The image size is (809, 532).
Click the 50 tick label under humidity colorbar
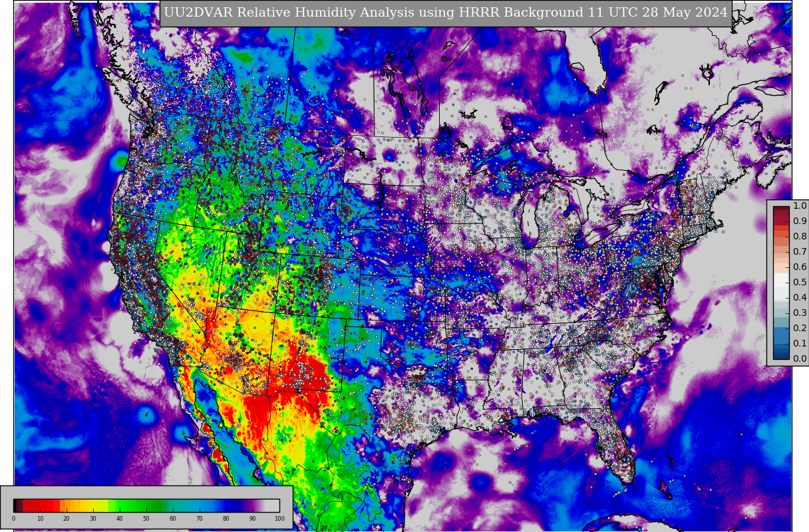tap(146, 519)
